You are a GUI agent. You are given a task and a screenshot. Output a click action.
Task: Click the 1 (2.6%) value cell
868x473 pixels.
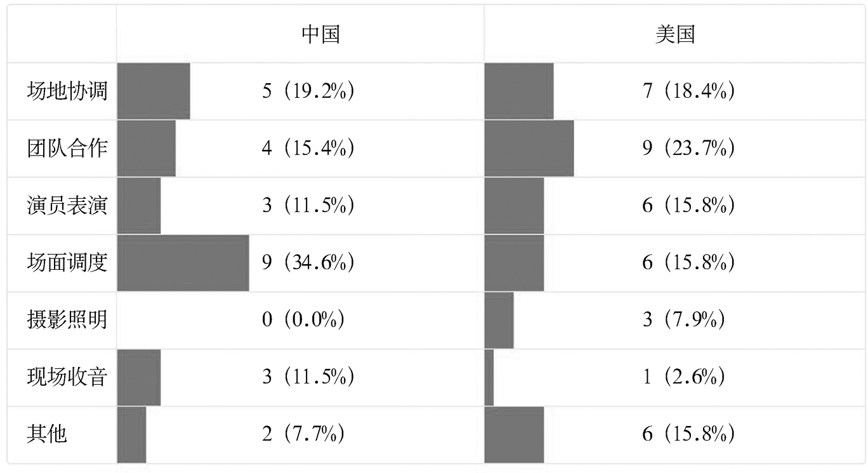(x=683, y=377)
